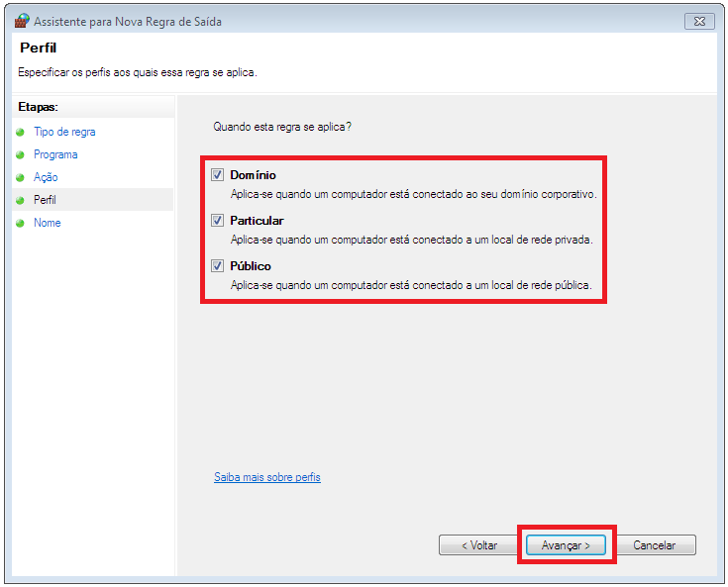Click green bullet beside Perfil
728x587 pixels.
tap(20, 201)
